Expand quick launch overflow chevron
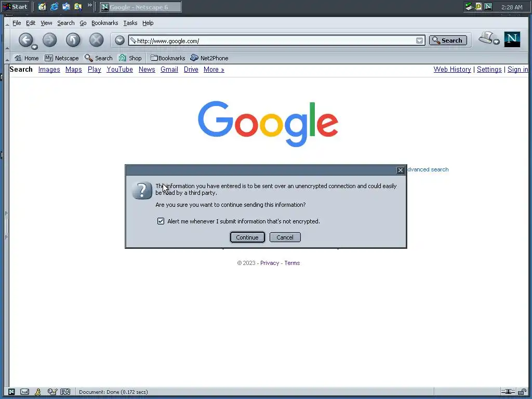The width and height of the screenshot is (532, 399). [x=89, y=5]
